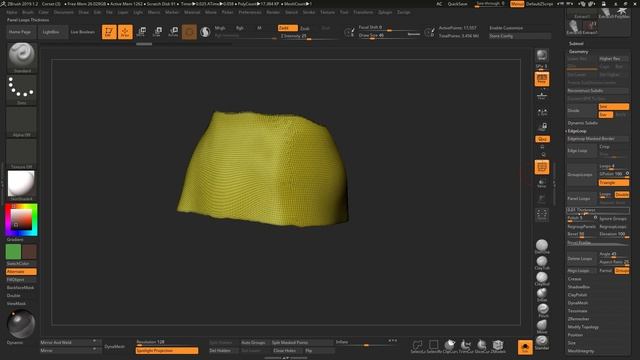This screenshot has width=640, height=360.
Task: Select the Inflate brush sphere
Action: pyautogui.click(x=542, y=294)
